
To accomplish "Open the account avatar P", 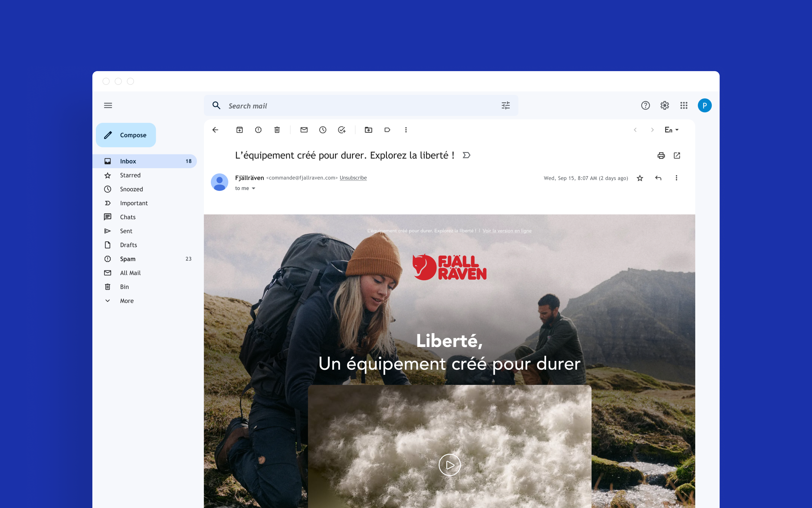I will [x=705, y=105].
